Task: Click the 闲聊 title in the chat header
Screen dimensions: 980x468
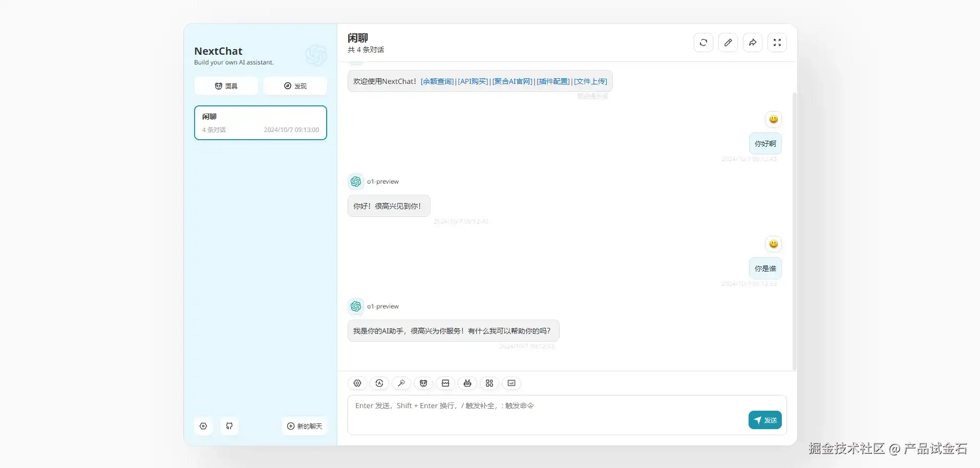Action: pos(358,38)
